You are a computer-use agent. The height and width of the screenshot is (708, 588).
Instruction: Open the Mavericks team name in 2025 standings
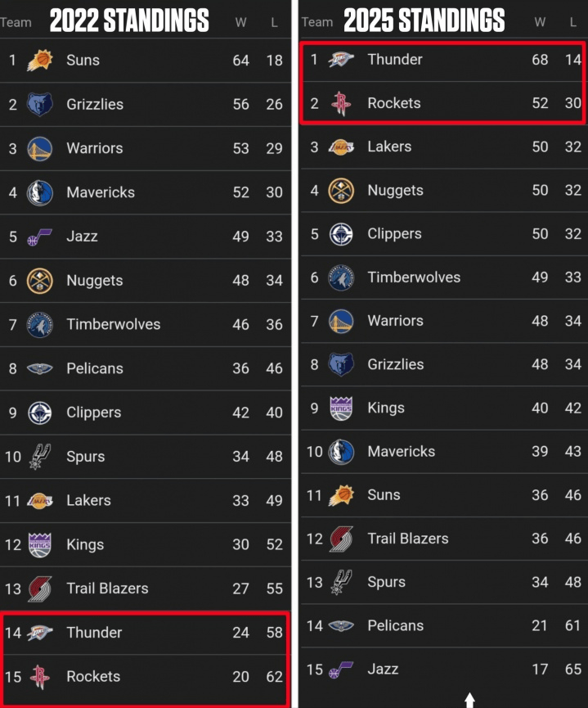[401, 451]
